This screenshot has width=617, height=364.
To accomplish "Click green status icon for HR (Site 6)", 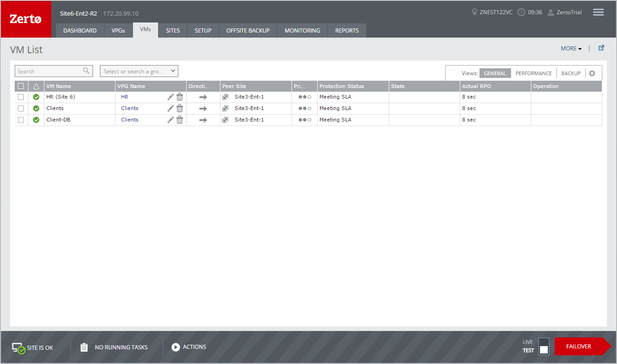I will tap(36, 97).
